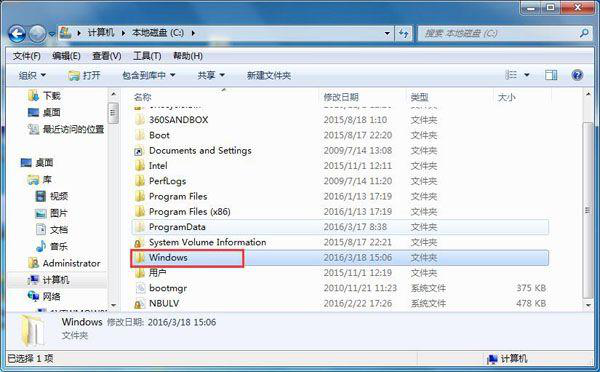The height and width of the screenshot is (372, 600).
Task: Open the 查看(V) menu
Action: pos(107,56)
